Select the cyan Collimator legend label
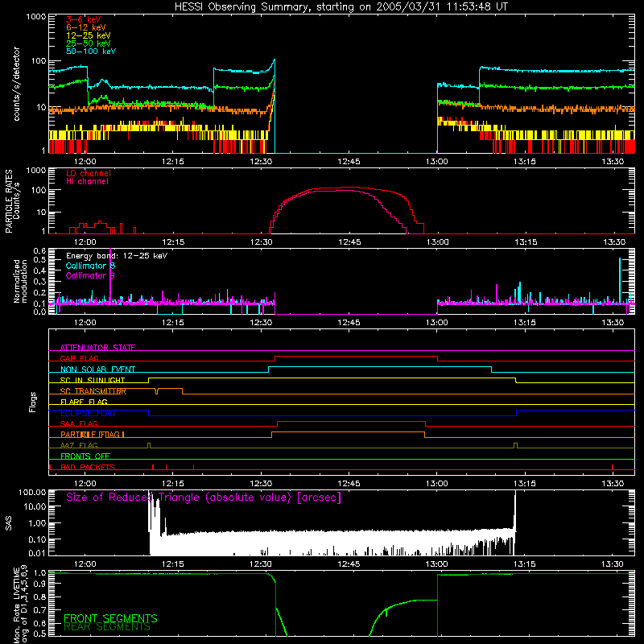This screenshot has width=644, height=644. tap(90, 266)
